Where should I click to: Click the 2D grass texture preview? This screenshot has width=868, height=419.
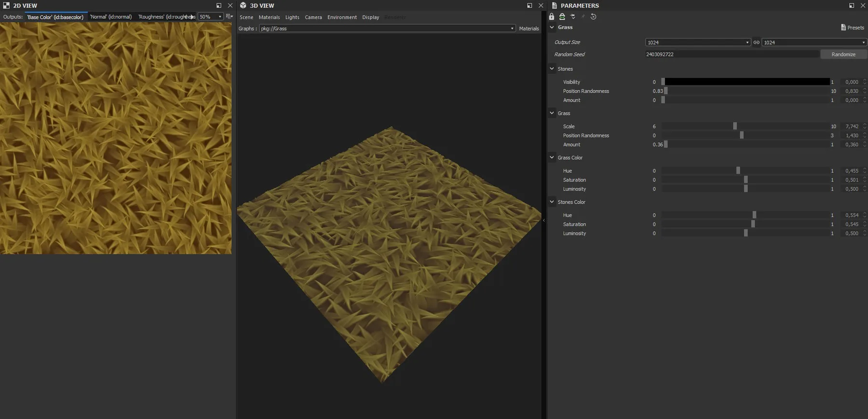(x=116, y=138)
